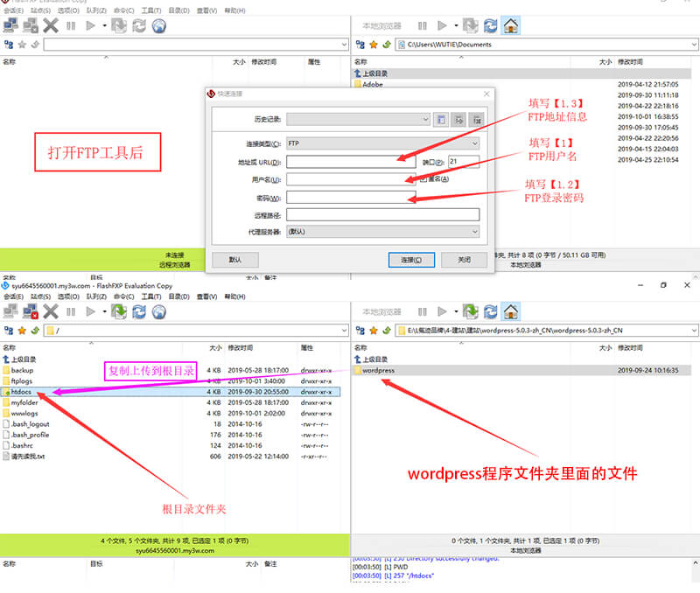Viewport: 700px width, 593px height.
Task: Click the globe icon in top-left toolbar
Action: [159, 26]
